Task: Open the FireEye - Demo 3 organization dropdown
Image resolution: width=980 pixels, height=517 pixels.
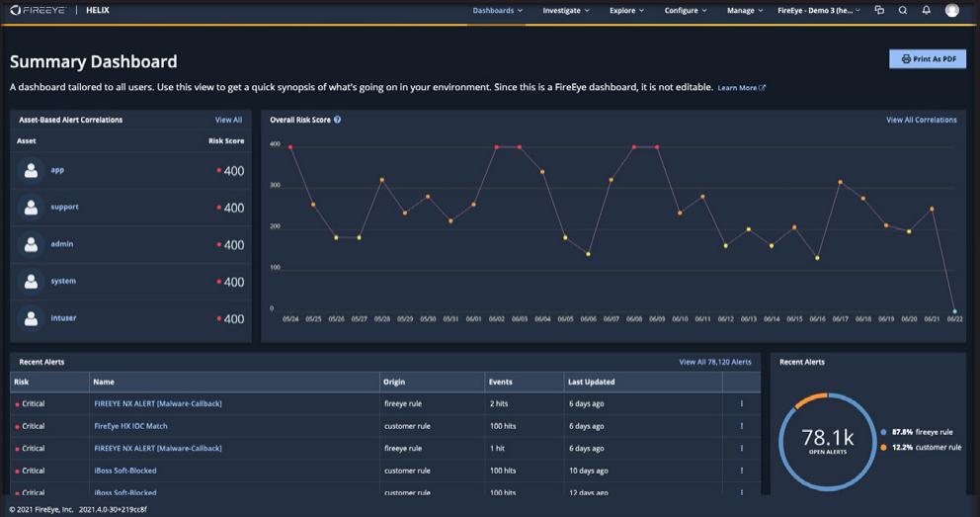Action: 819,10
